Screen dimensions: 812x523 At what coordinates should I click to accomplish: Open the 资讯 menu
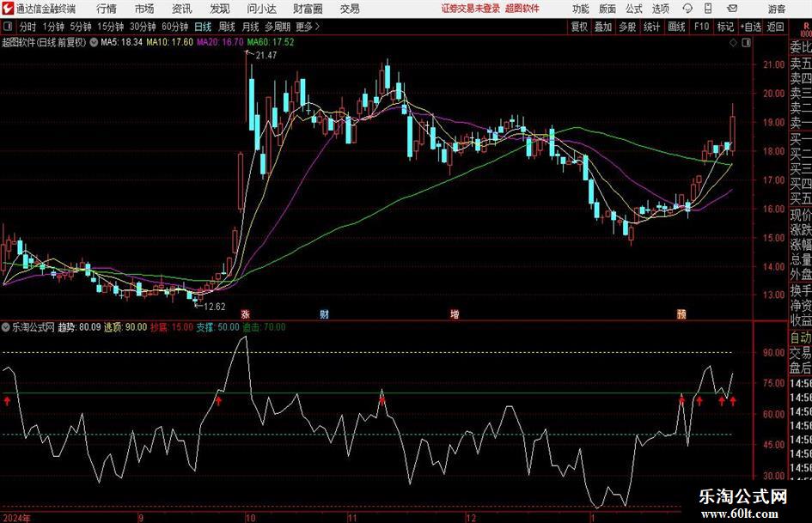pyautogui.click(x=182, y=9)
